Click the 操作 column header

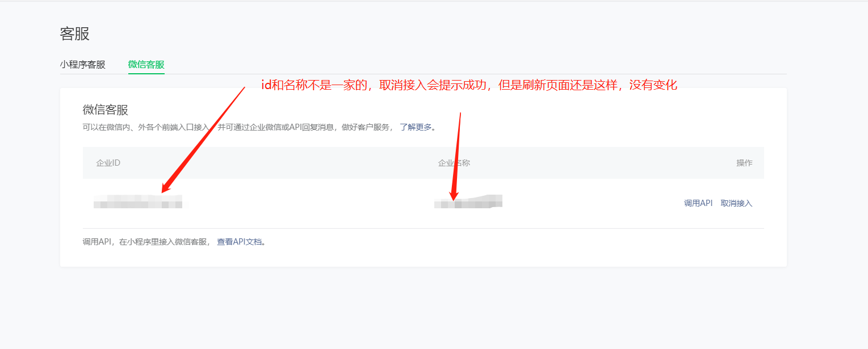744,163
